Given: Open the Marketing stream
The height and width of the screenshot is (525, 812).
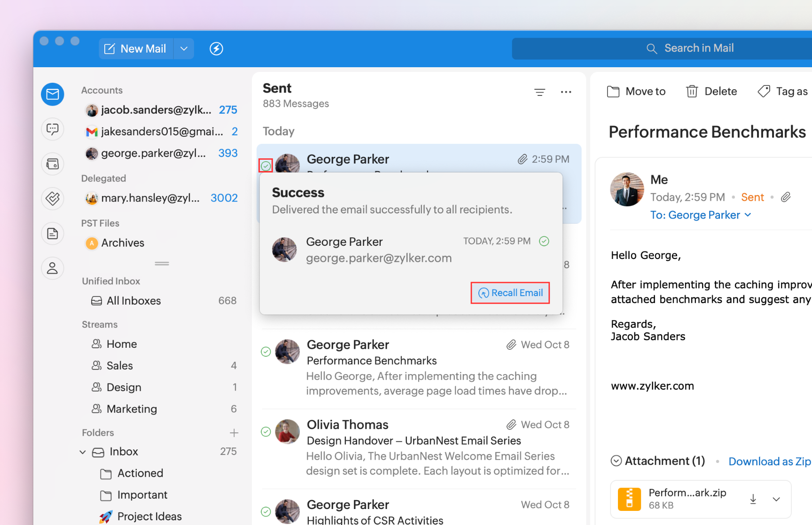Looking at the screenshot, I should [132, 409].
